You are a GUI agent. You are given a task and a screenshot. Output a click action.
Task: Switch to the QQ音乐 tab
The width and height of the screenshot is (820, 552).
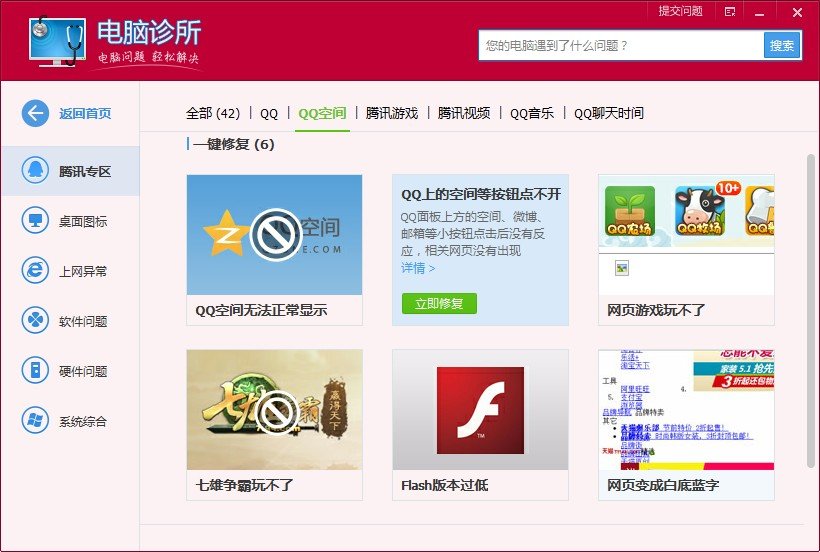coord(532,113)
